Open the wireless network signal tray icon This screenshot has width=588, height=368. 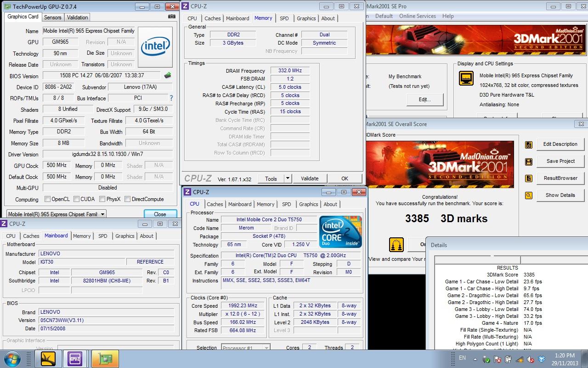[x=520, y=359]
